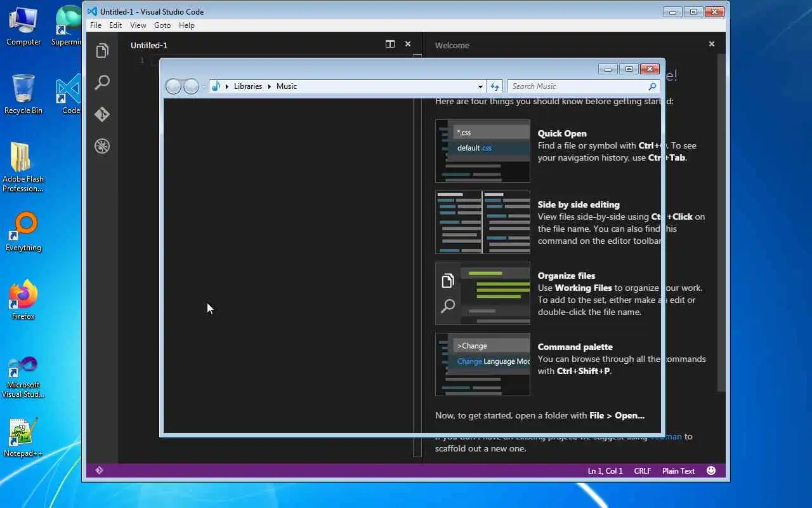
Task: Expand the recent pages arrow in Music window
Action: (204, 86)
